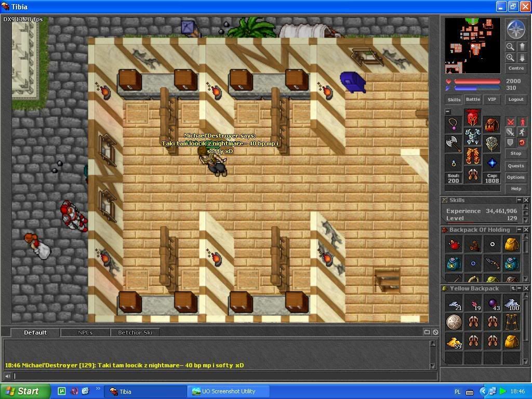Click the chat message input field
This screenshot has width=532, height=399.
tap(224, 376)
